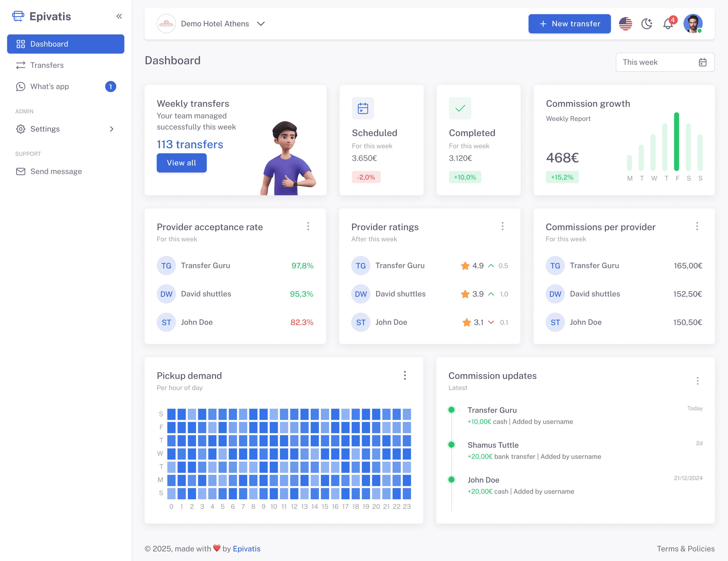Screen dimensions: 728x561
Task: Click the Send message envelope icon
Action: pyautogui.click(x=21, y=171)
